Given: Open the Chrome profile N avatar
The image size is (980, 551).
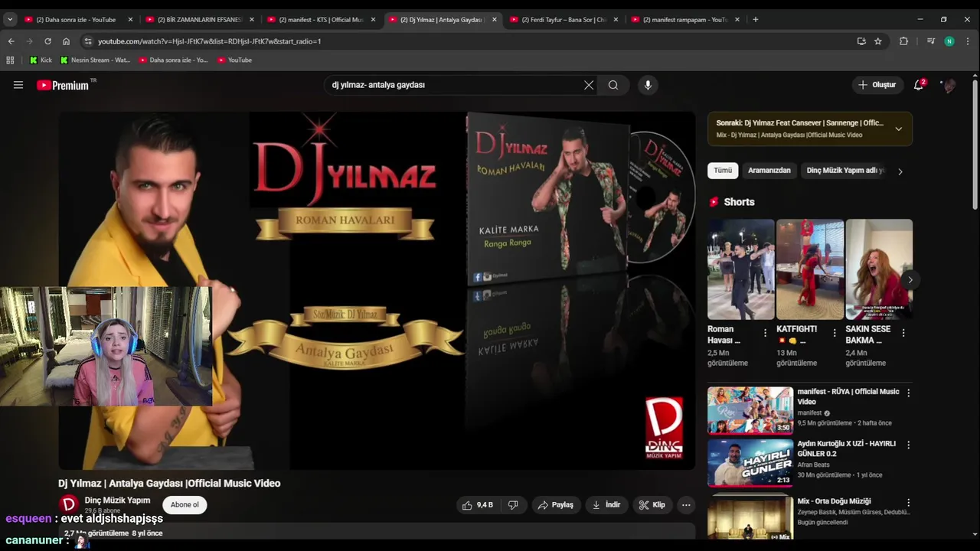Looking at the screenshot, I should 949,41.
